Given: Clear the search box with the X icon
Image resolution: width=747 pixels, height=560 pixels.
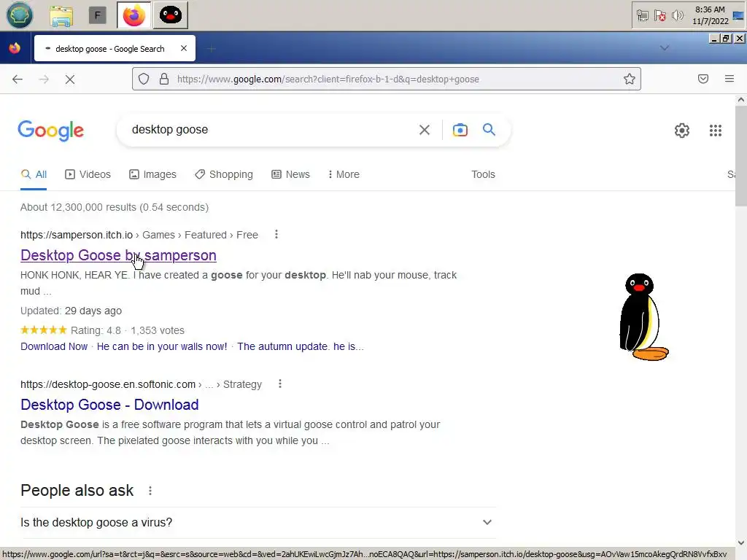Looking at the screenshot, I should (425, 130).
